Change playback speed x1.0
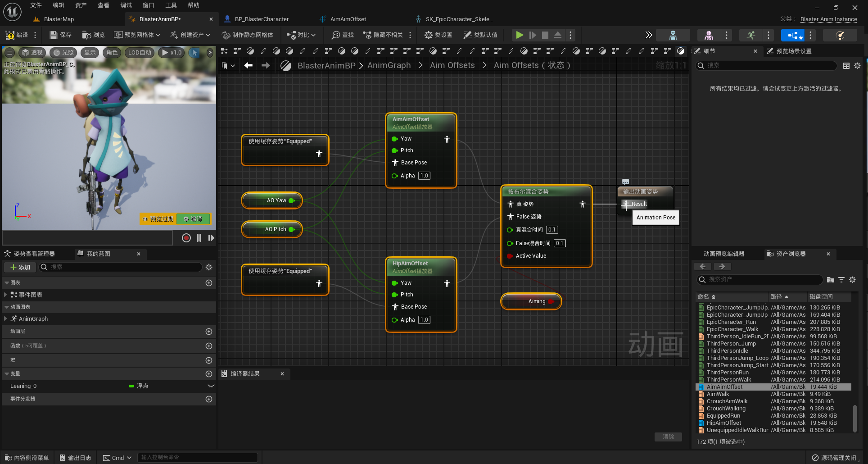Viewport: 868px width, 464px height. pos(172,53)
